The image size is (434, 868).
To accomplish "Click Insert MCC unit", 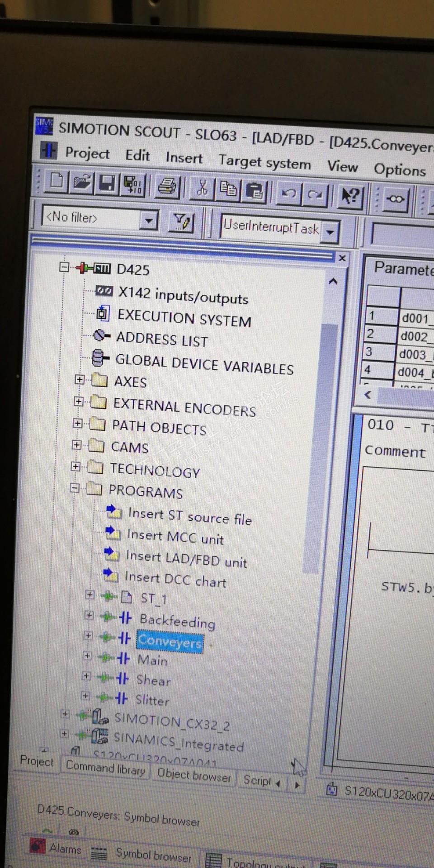I will tap(175, 537).
